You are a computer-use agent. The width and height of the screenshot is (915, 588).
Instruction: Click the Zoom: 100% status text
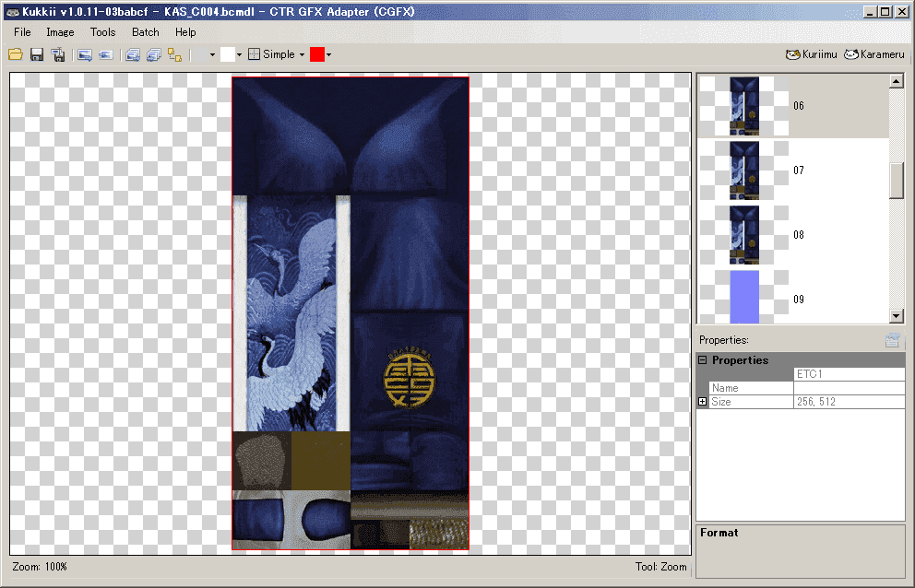coord(40,567)
